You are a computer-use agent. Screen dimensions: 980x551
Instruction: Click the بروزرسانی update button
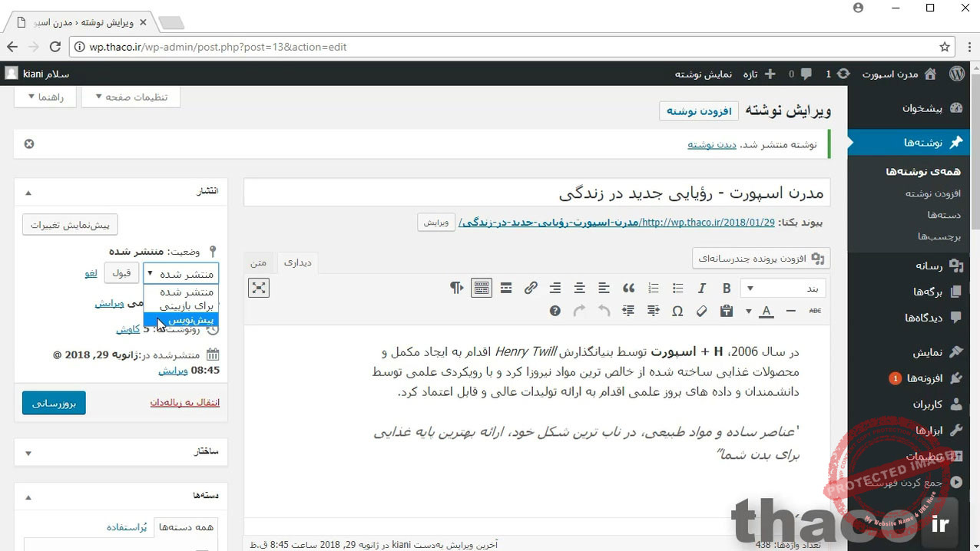54,403
